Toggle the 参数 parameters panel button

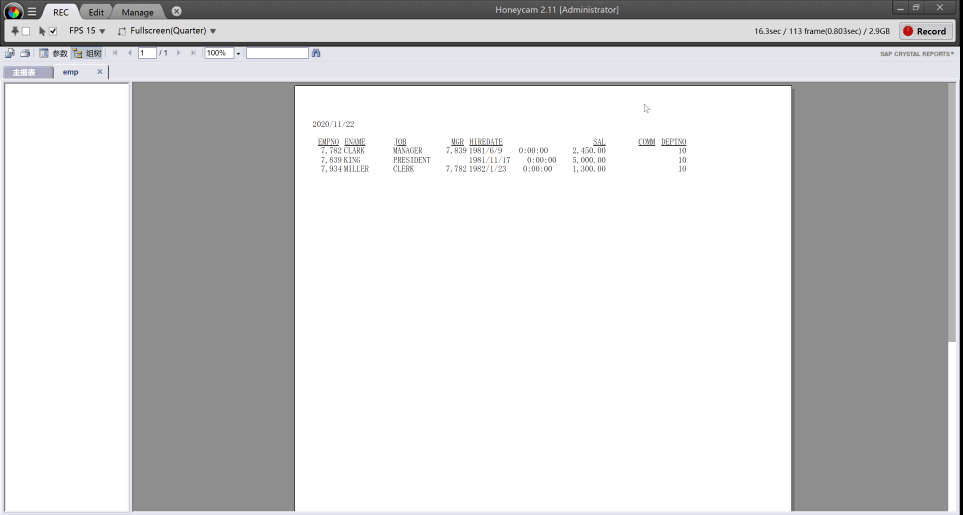pyautogui.click(x=53, y=53)
